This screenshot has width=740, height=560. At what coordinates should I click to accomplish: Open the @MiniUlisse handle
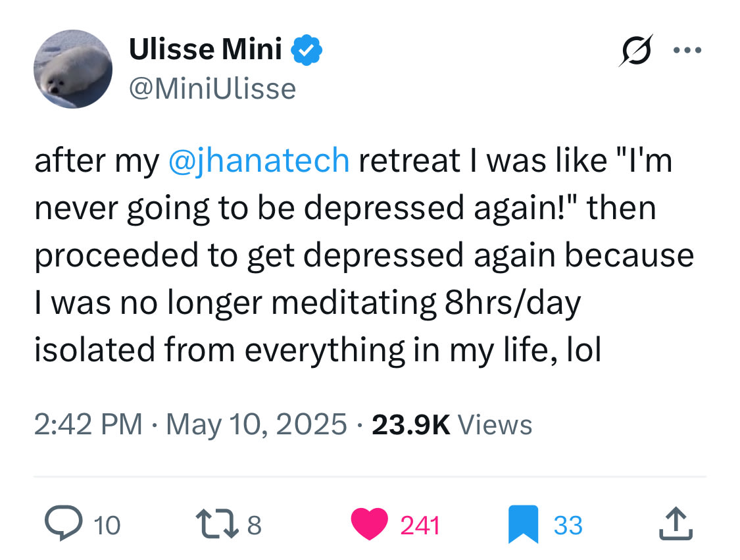[x=212, y=89]
